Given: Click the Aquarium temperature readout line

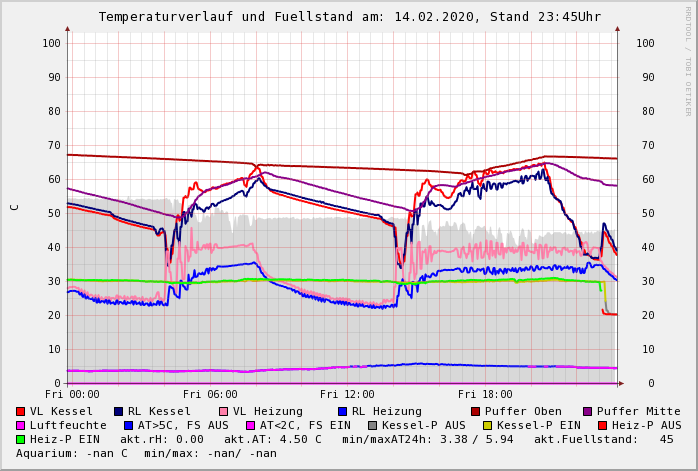Looking at the screenshot, I should point(146,453).
